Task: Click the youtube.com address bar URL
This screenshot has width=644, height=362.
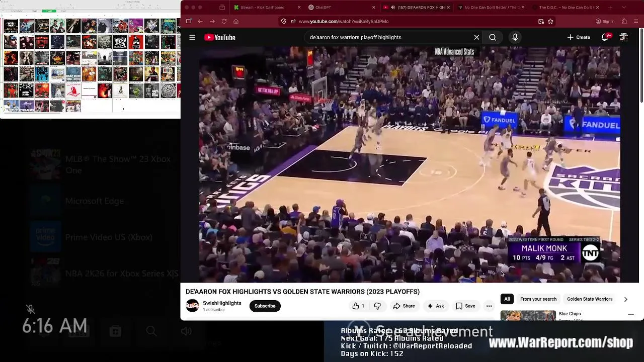Action: [344, 21]
